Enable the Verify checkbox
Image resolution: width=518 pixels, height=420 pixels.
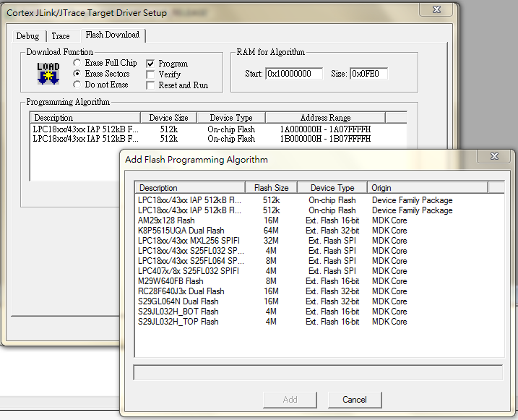coord(150,74)
